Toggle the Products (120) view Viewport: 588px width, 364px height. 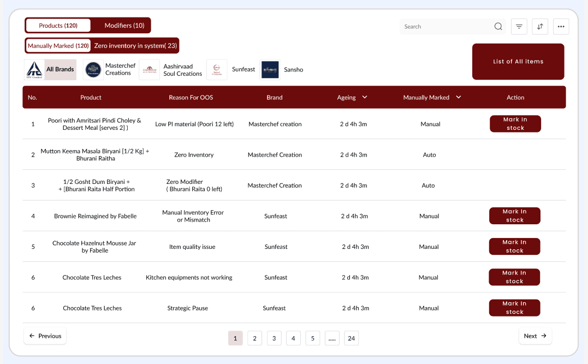57,25
